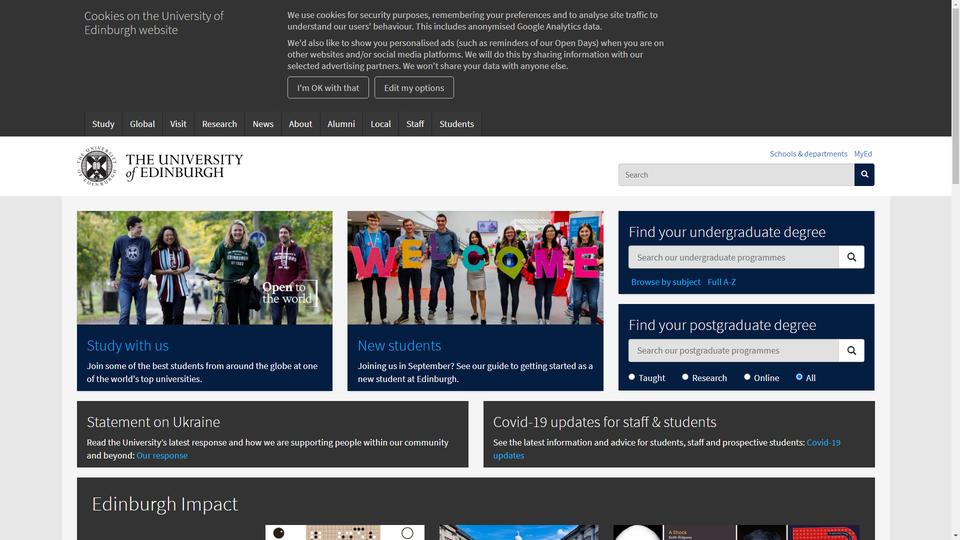Click the main Search input field
960x540 pixels.
coord(736,174)
